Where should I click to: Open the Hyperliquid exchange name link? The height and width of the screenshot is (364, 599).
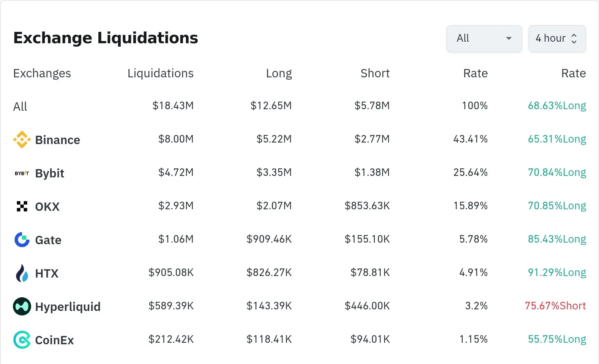tap(68, 306)
